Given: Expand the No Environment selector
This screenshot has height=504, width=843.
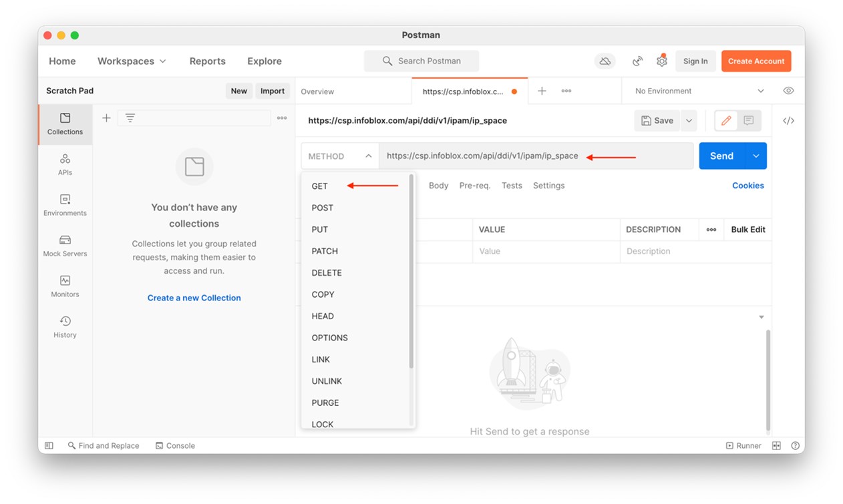Looking at the screenshot, I should pyautogui.click(x=699, y=91).
